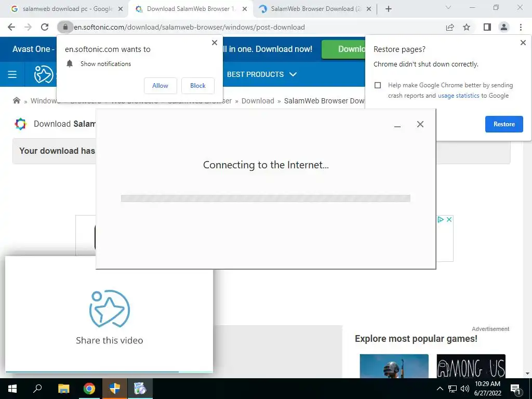Open Chrome side panel icon

[487, 27]
